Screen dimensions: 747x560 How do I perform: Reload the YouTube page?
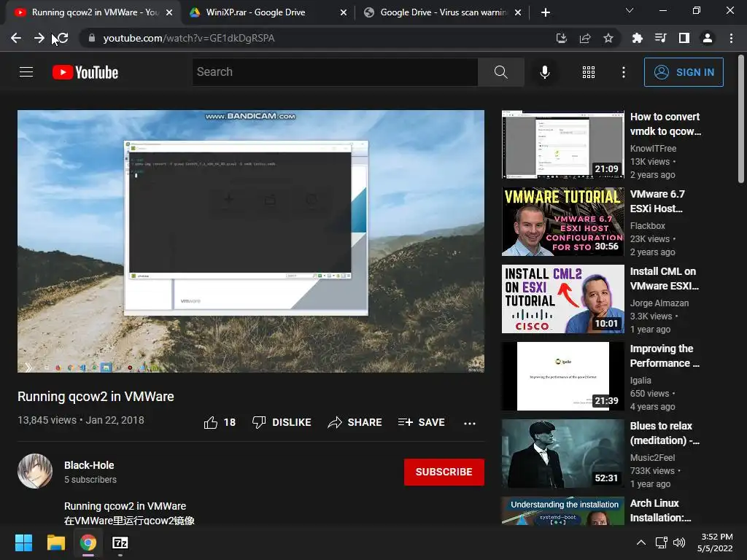point(63,38)
